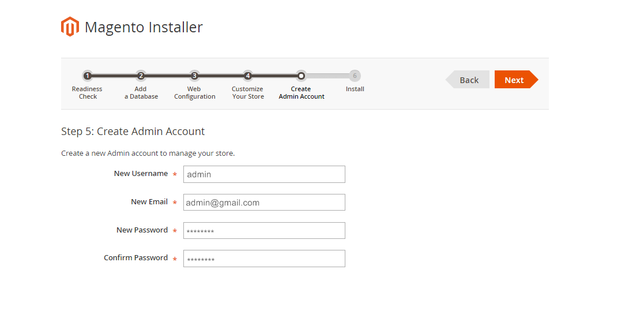The height and width of the screenshot is (322, 644).
Task: Click the Install step label
Action: pyautogui.click(x=355, y=89)
